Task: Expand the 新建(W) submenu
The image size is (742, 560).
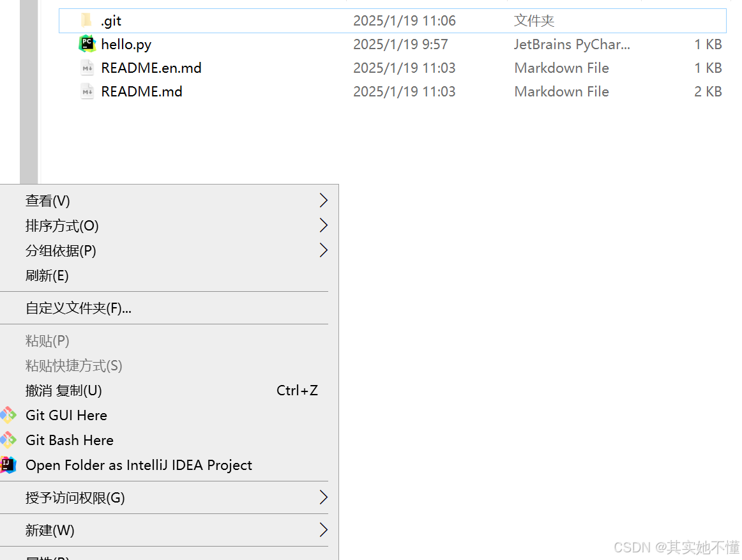Action: click(49, 530)
